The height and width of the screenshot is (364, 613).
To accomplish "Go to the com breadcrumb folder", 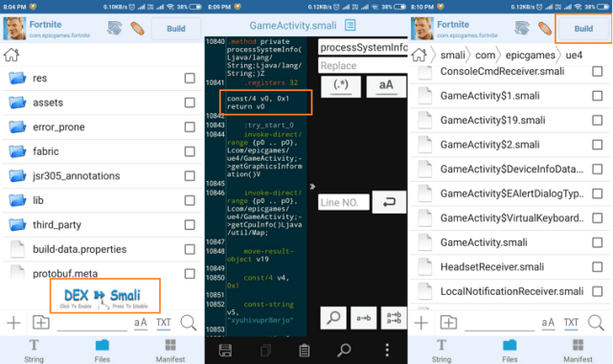I will (486, 56).
